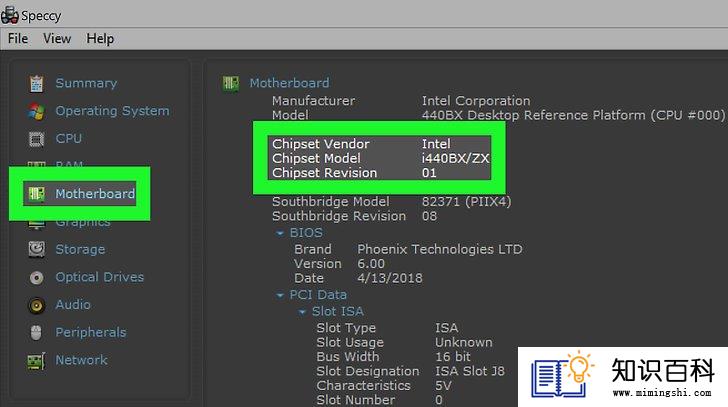This screenshot has height=407, width=728.
Task: Click the Slot ISA heading text
Action: tap(338, 311)
